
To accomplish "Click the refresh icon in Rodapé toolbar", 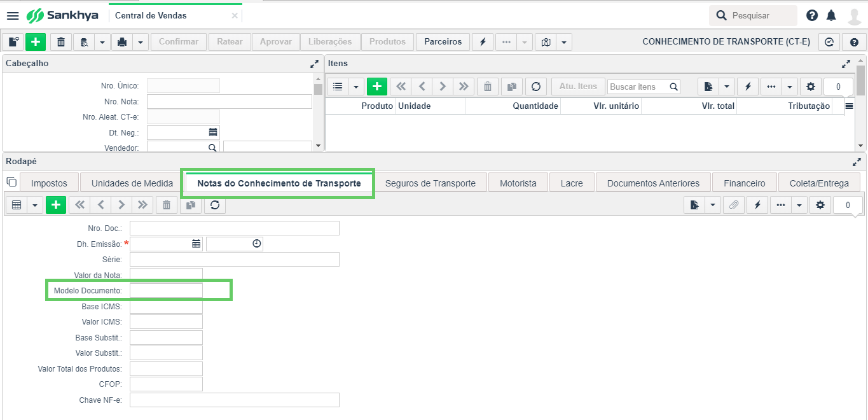I will coord(215,205).
